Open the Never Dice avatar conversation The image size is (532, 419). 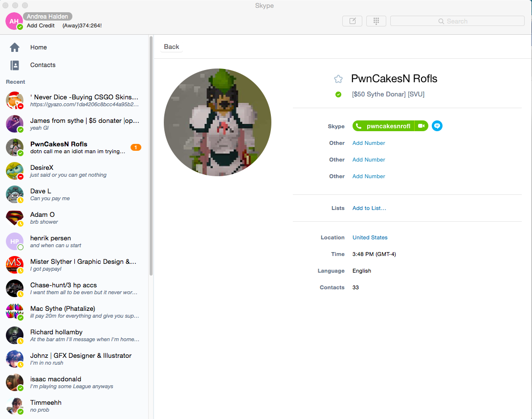click(15, 100)
